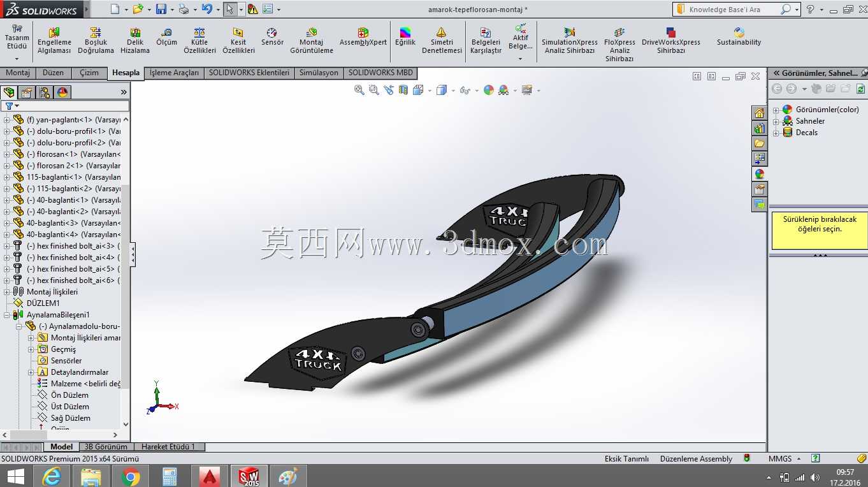Select Ön Düzlem in the feature tree
Screen dimensions: 868x487
(70, 395)
